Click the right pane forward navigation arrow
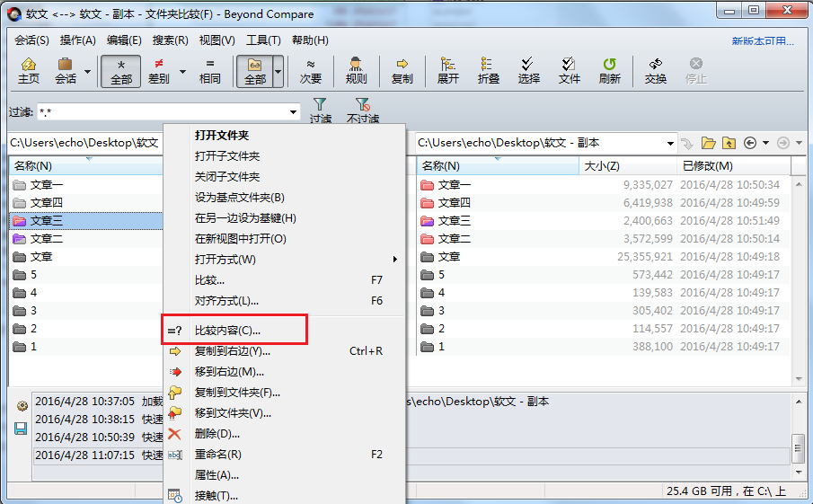Viewport: 813px width, 504px height. (783, 143)
